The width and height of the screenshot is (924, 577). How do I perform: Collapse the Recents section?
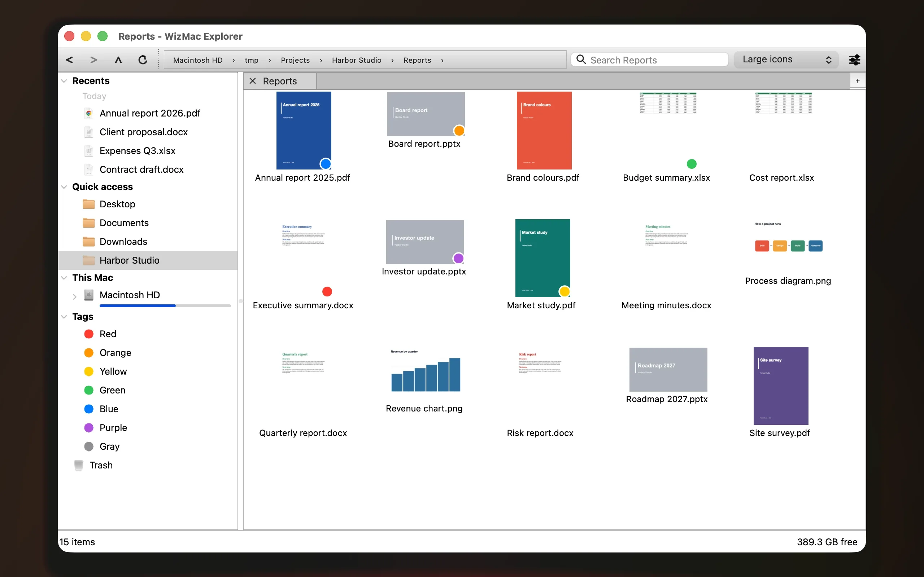point(64,81)
